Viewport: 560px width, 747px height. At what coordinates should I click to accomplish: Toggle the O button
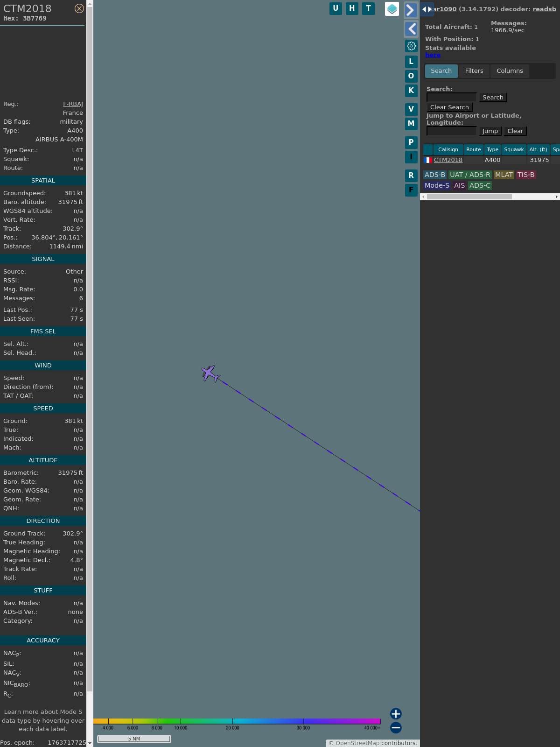point(411,76)
